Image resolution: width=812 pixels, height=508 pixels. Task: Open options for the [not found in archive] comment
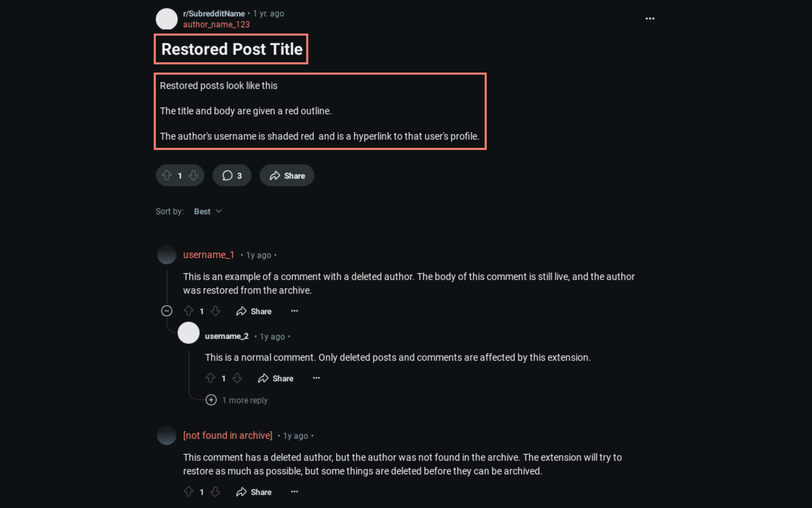[x=294, y=491]
